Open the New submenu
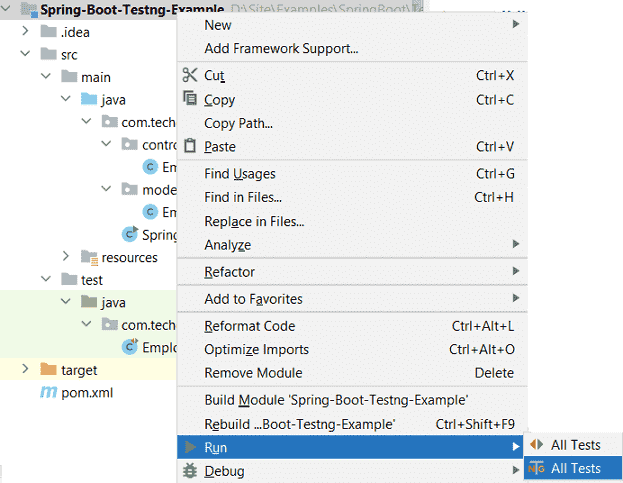This screenshot has height=483, width=623. tap(352, 25)
